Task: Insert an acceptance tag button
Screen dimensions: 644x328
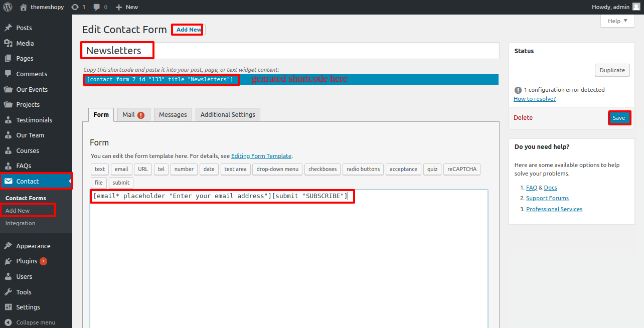Action: pyautogui.click(x=403, y=169)
